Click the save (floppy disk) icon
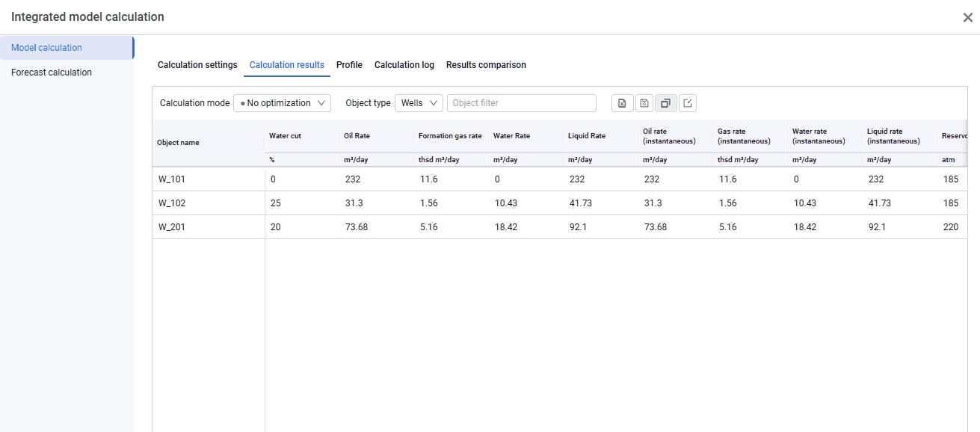This screenshot has width=980, height=432. pyautogui.click(x=644, y=103)
